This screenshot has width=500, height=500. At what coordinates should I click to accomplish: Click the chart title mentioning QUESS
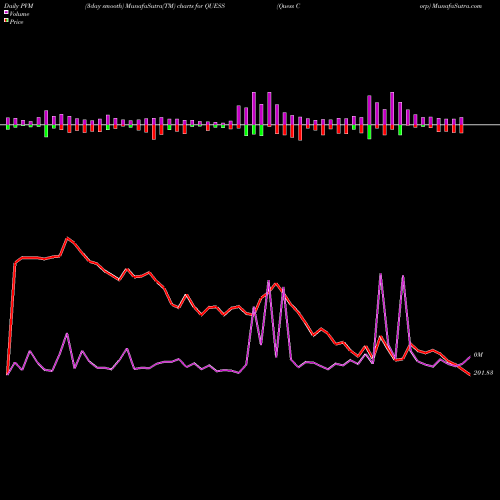point(155,6)
